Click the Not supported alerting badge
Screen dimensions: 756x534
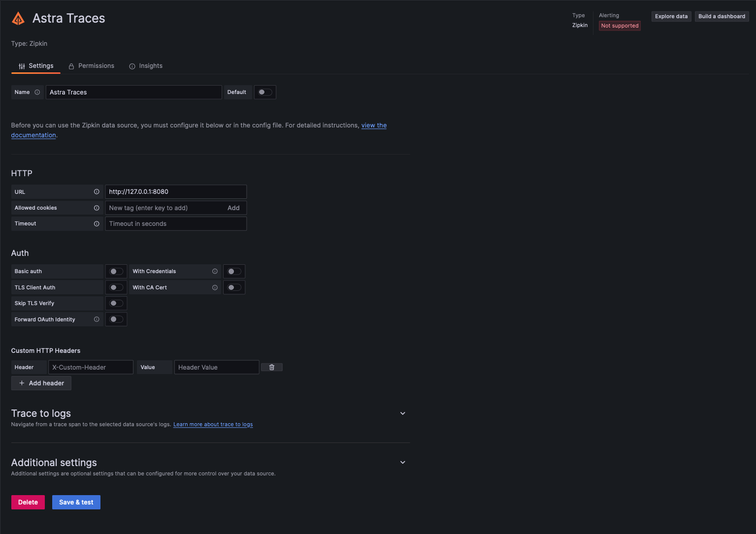point(620,26)
